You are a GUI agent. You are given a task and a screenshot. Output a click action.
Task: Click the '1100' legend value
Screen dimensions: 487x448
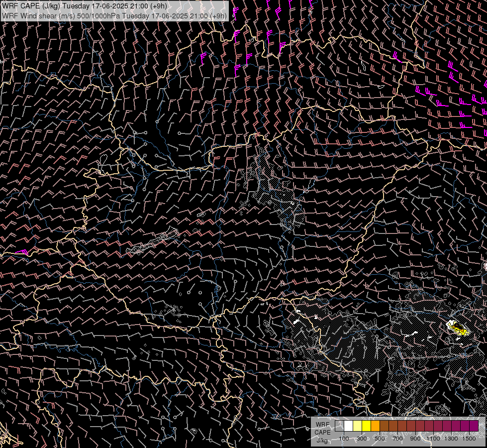[x=433, y=439]
